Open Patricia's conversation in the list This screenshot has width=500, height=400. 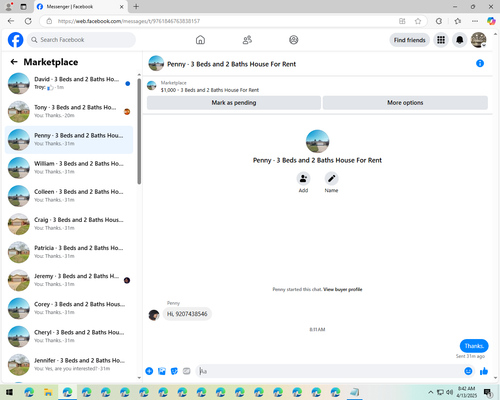(x=69, y=252)
